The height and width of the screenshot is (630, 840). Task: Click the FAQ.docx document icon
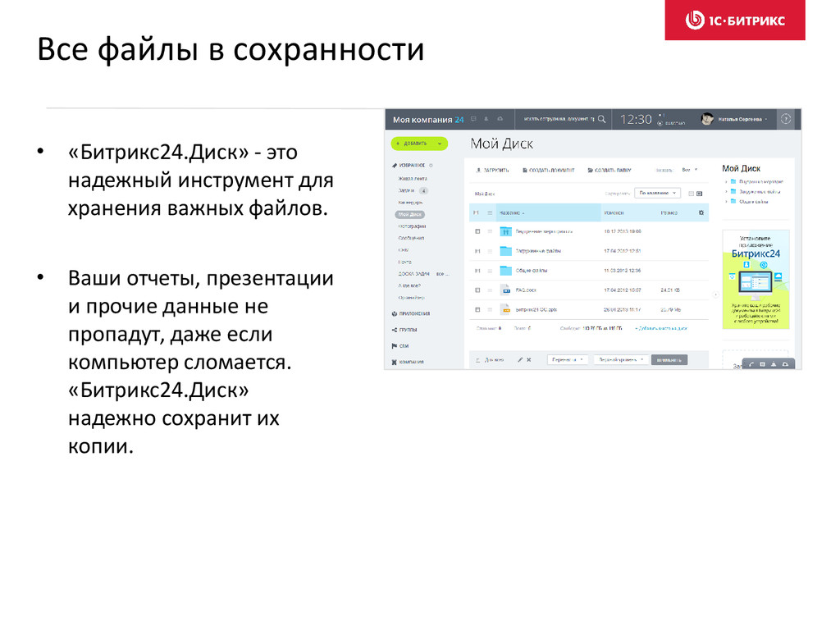(505, 290)
